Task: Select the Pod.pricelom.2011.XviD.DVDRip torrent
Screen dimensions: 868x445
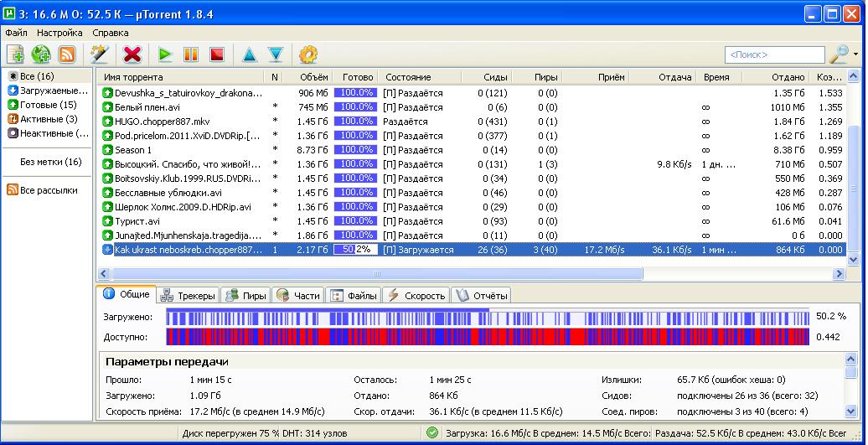Action: [x=473, y=136]
